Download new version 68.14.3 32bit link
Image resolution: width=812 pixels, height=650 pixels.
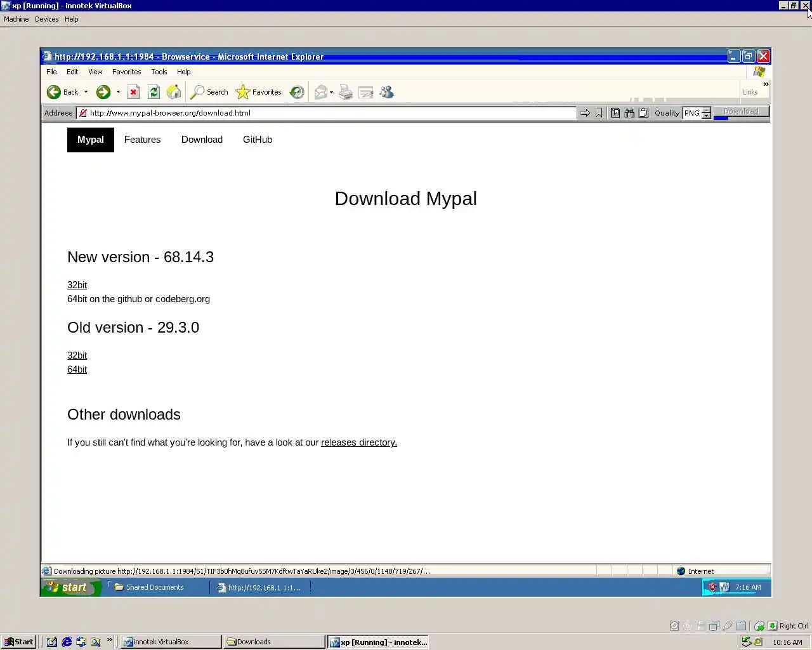tap(77, 285)
